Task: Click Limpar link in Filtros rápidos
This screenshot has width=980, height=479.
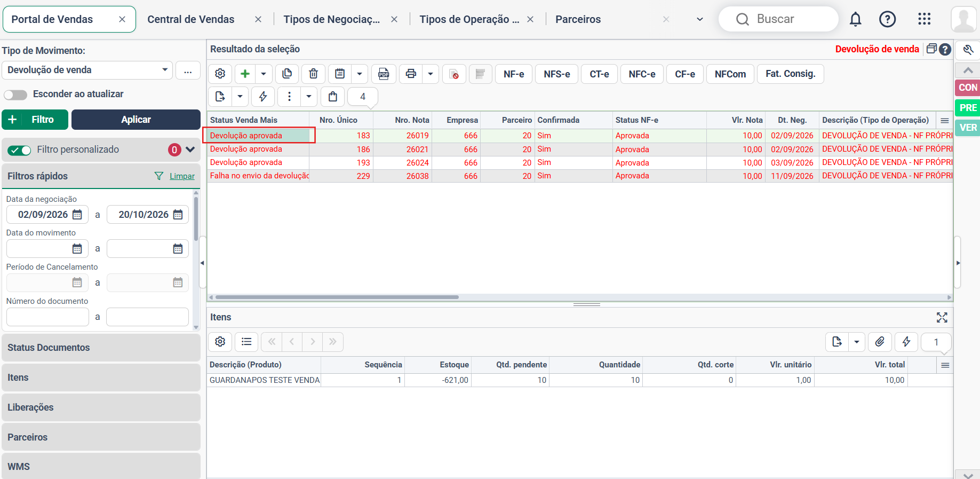Action: point(182,176)
